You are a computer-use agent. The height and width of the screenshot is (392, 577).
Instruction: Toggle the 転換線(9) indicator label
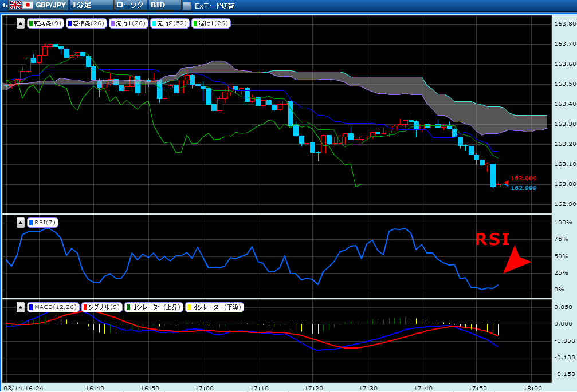tap(45, 23)
